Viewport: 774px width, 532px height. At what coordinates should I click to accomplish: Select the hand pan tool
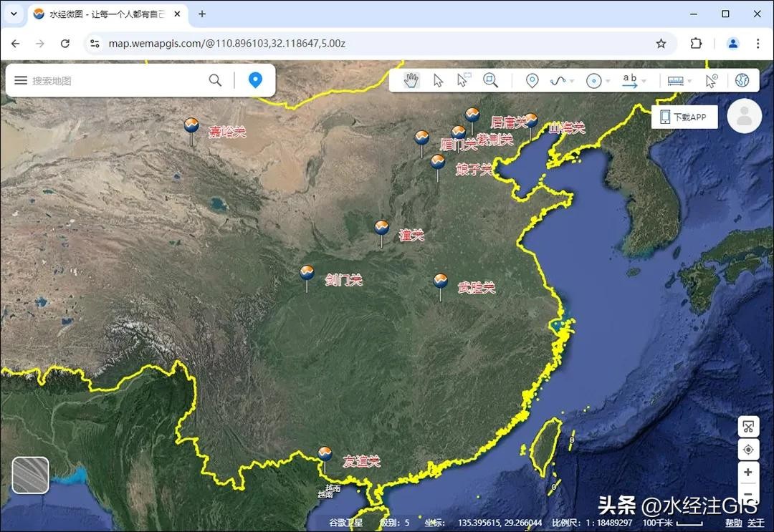(x=411, y=81)
